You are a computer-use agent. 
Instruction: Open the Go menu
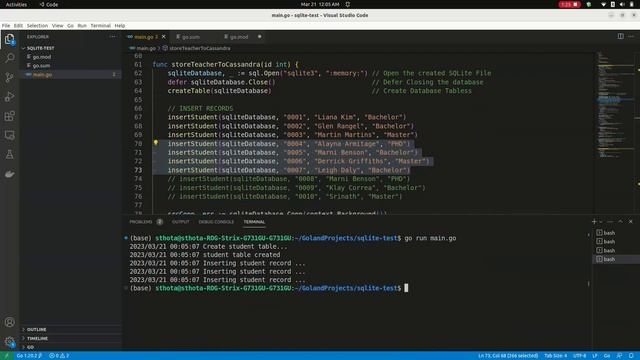pyautogui.click(x=70, y=25)
